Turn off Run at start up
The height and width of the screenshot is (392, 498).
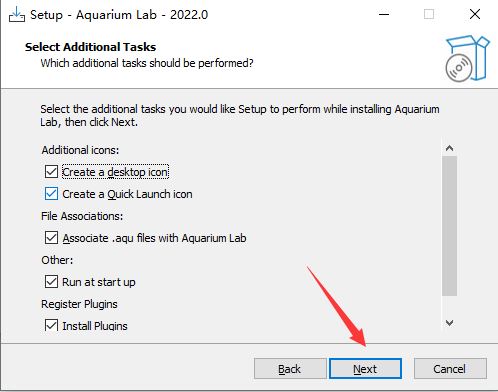point(51,282)
